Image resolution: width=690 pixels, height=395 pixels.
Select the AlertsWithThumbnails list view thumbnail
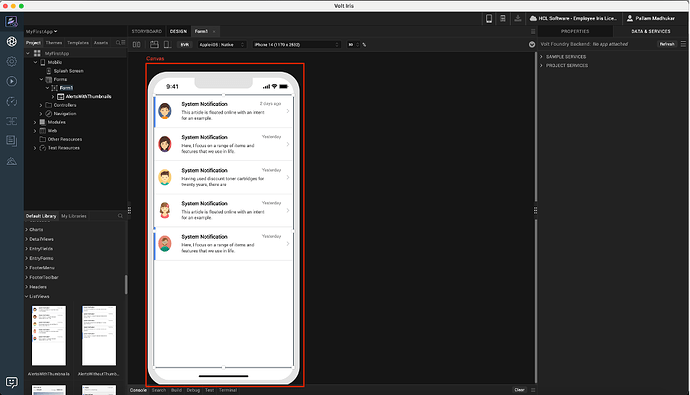[49, 336]
